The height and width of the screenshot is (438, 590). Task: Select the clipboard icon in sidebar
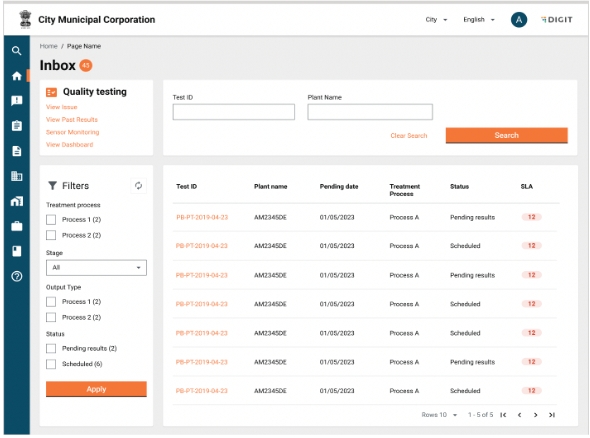(17, 126)
